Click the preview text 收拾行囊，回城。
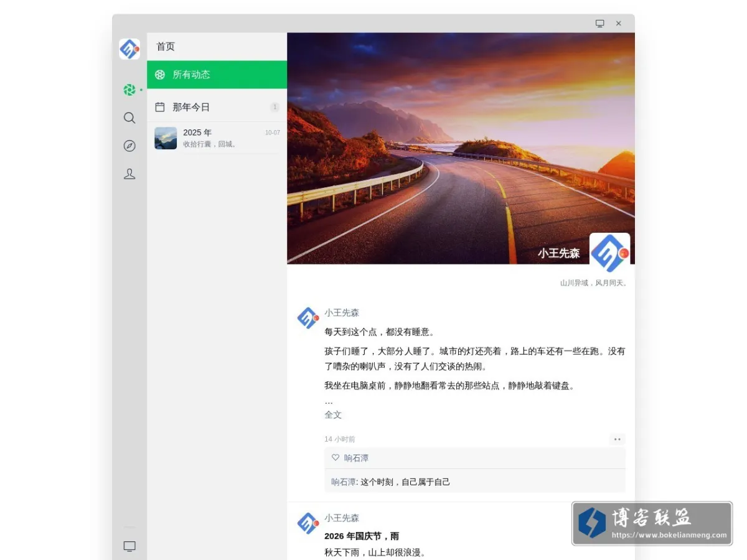 [x=210, y=144]
